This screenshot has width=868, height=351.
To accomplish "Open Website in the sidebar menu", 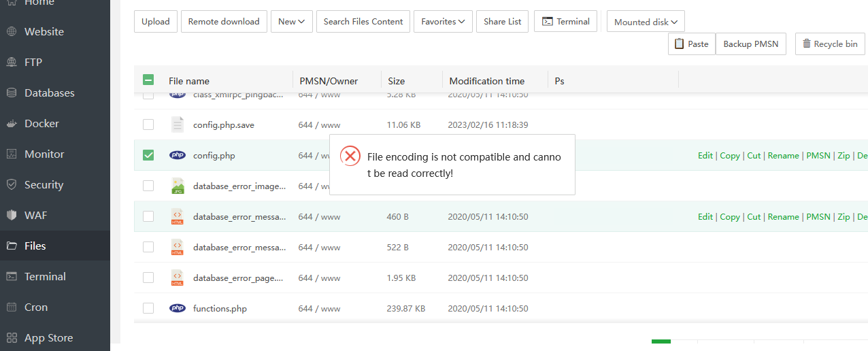I will 44,32.
